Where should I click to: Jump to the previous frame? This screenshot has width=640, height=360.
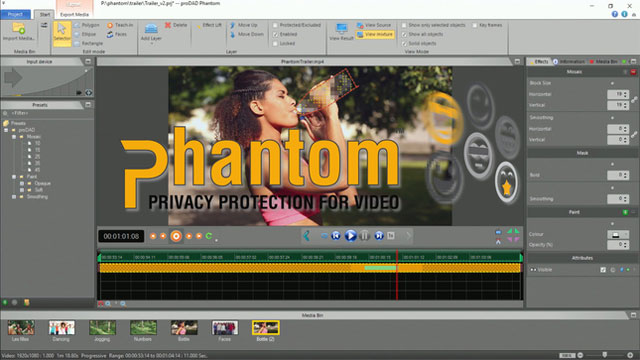[x=336, y=236]
